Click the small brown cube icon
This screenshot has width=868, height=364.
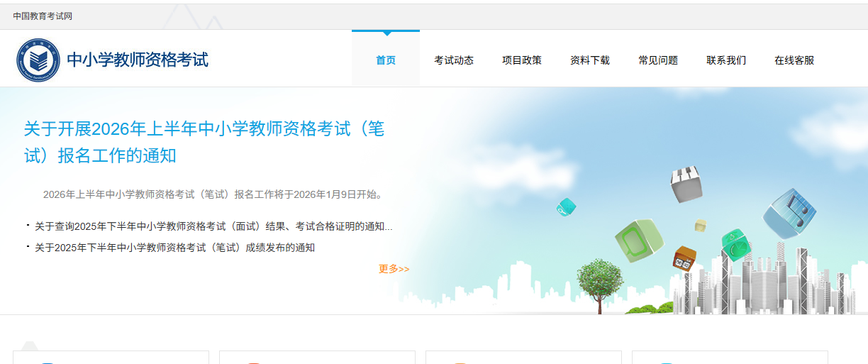(x=684, y=259)
